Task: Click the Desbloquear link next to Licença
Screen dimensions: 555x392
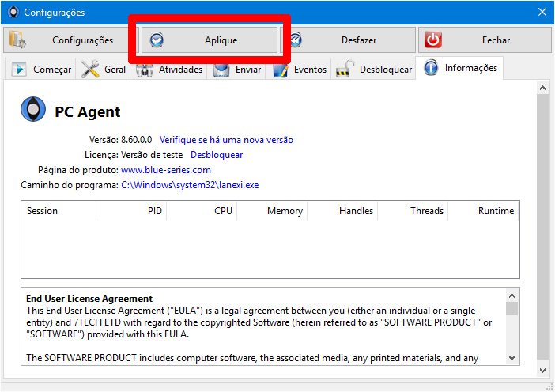Action: tap(217, 155)
